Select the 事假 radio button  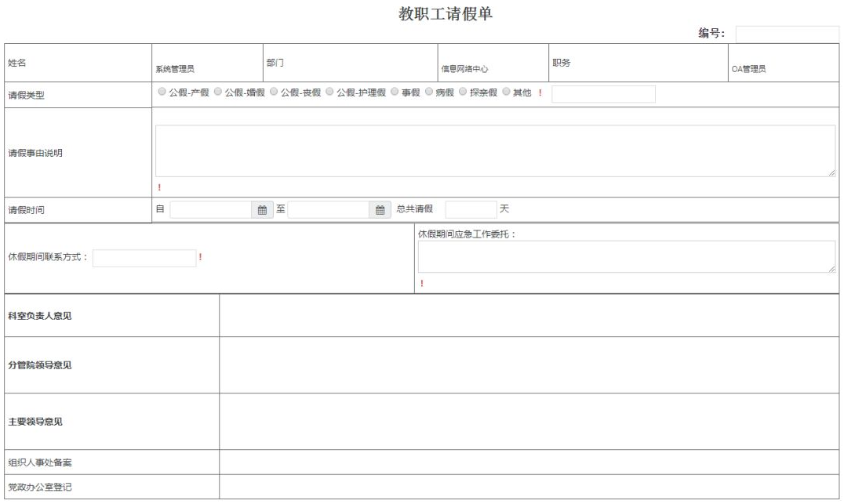(395, 92)
